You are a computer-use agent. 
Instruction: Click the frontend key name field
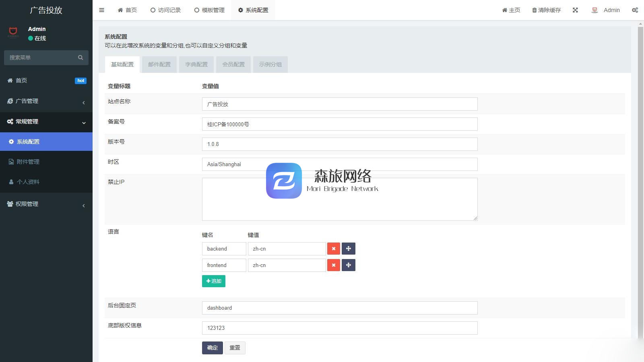pos(224,265)
